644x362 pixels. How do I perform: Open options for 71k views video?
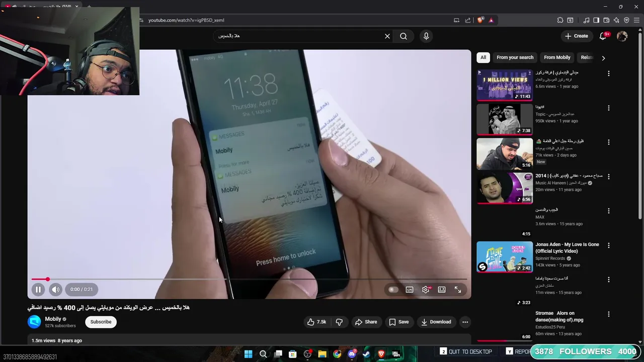(x=609, y=142)
